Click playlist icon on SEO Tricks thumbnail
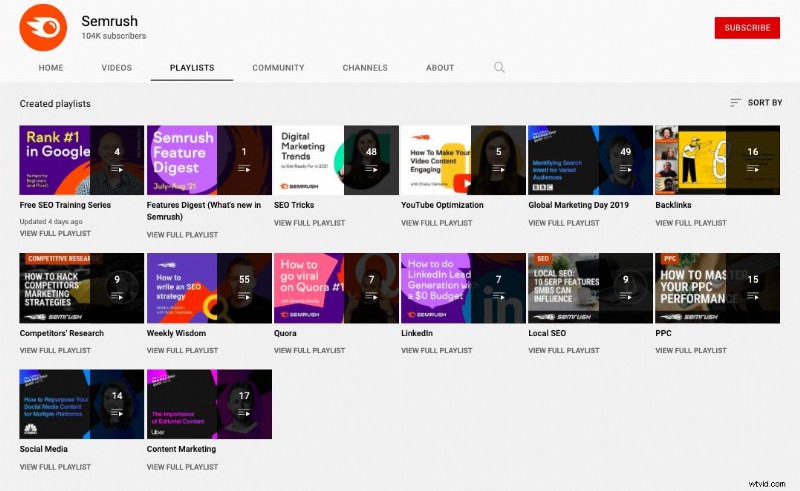The width and height of the screenshot is (800, 491). pyautogui.click(x=371, y=168)
